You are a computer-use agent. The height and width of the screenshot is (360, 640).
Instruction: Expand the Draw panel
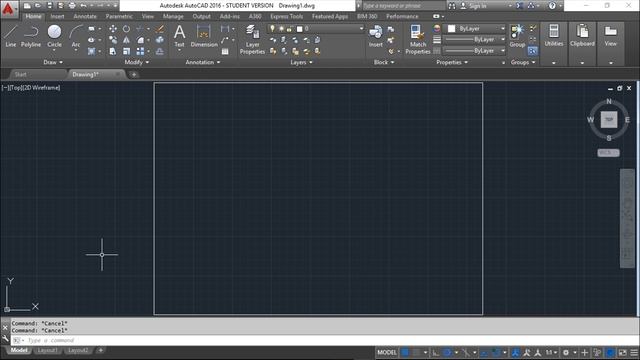point(53,62)
